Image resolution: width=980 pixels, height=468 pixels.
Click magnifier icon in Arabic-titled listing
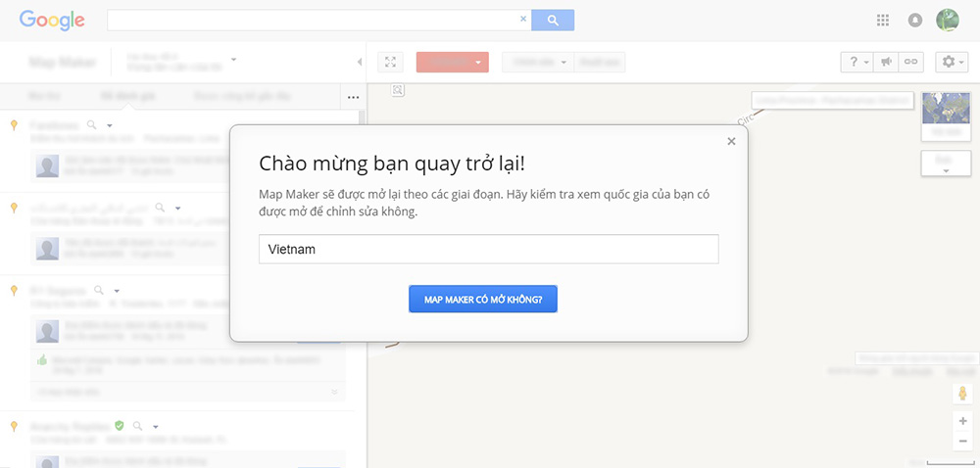pyautogui.click(x=160, y=208)
